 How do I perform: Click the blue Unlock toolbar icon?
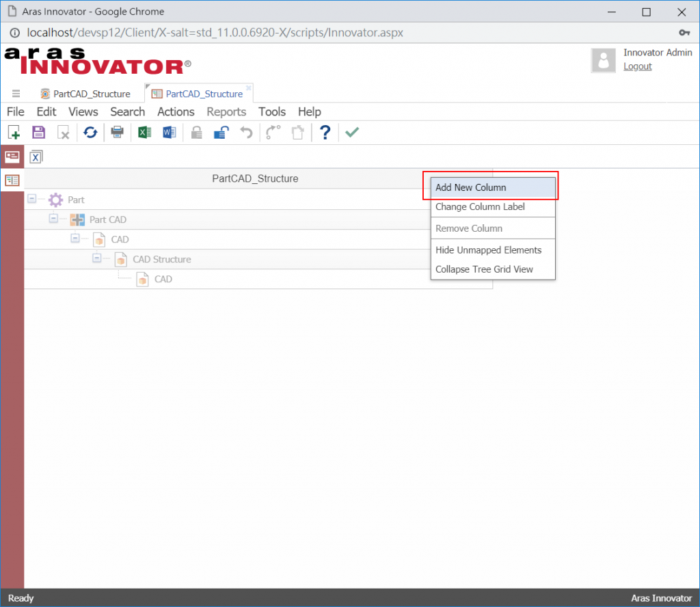coord(221,132)
